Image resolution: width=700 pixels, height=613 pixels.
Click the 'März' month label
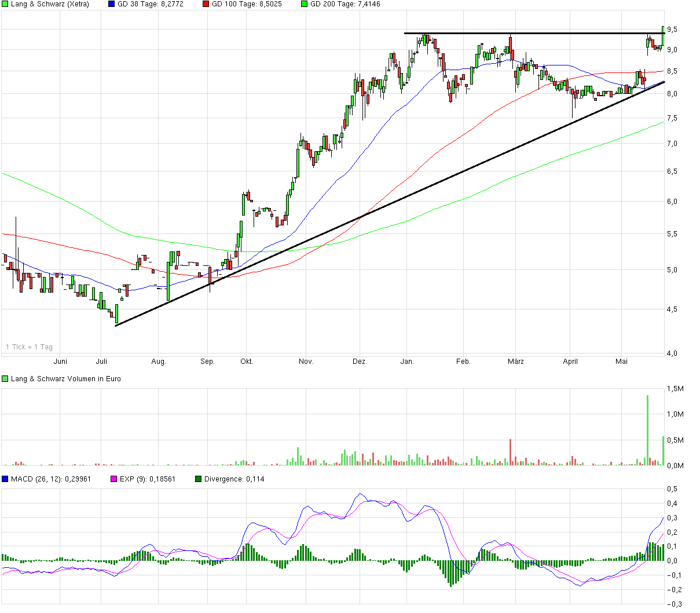click(x=516, y=362)
